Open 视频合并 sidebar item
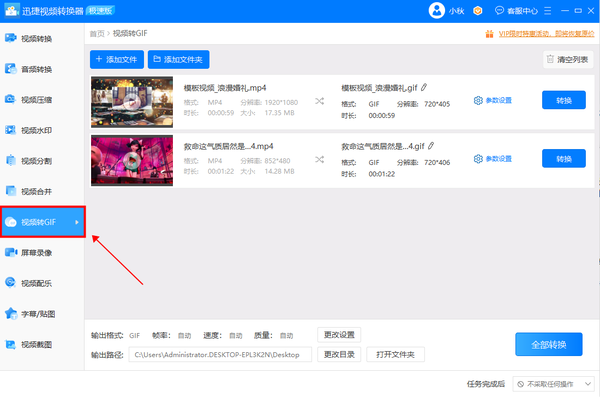This screenshot has height=397, width=600. 42,191
